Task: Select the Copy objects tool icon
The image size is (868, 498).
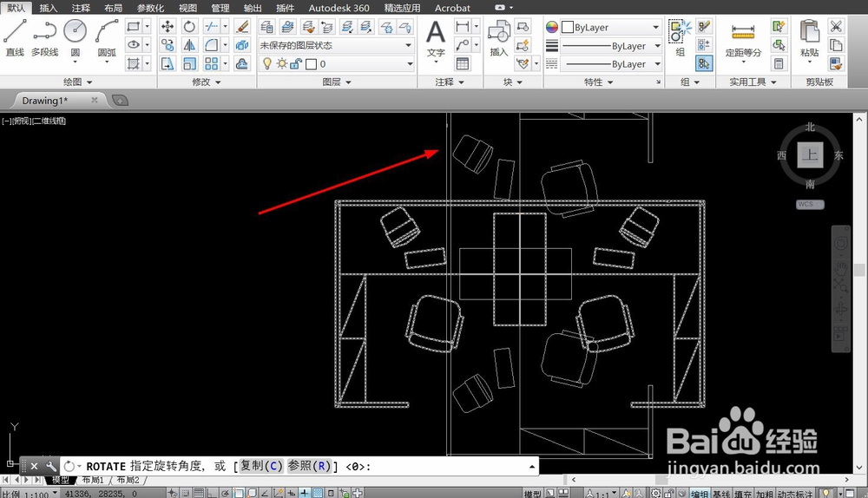Action: pos(168,45)
